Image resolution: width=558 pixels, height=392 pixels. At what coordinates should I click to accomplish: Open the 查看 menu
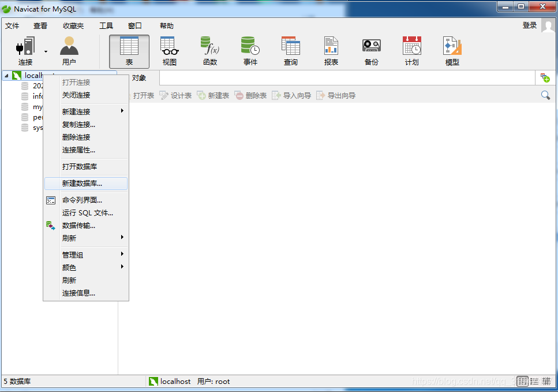click(x=40, y=26)
